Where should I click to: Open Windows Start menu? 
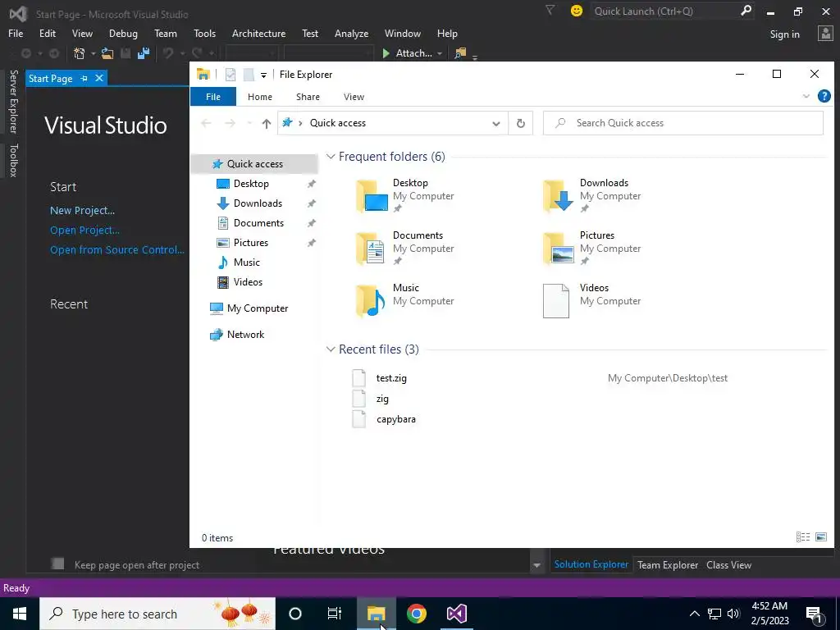(x=20, y=614)
